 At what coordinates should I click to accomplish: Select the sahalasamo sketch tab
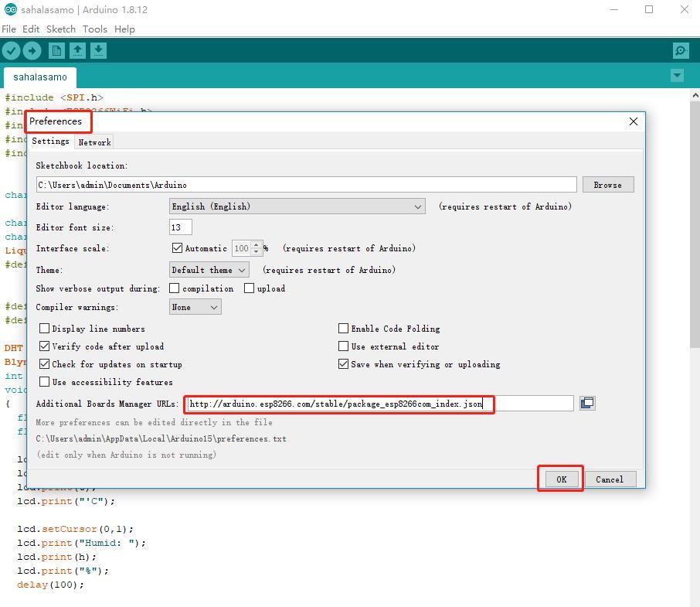(x=39, y=77)
